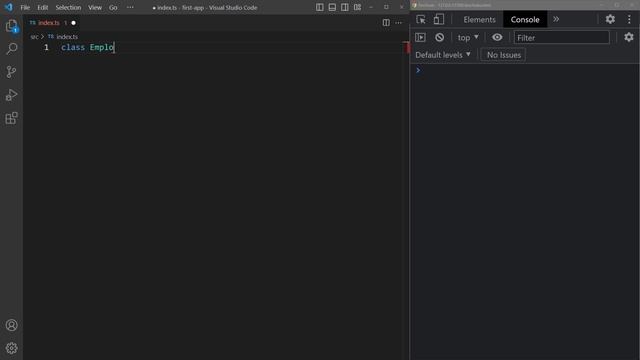640x360 pixels.
Task: Focus the console Filter field
Action: 561,38
